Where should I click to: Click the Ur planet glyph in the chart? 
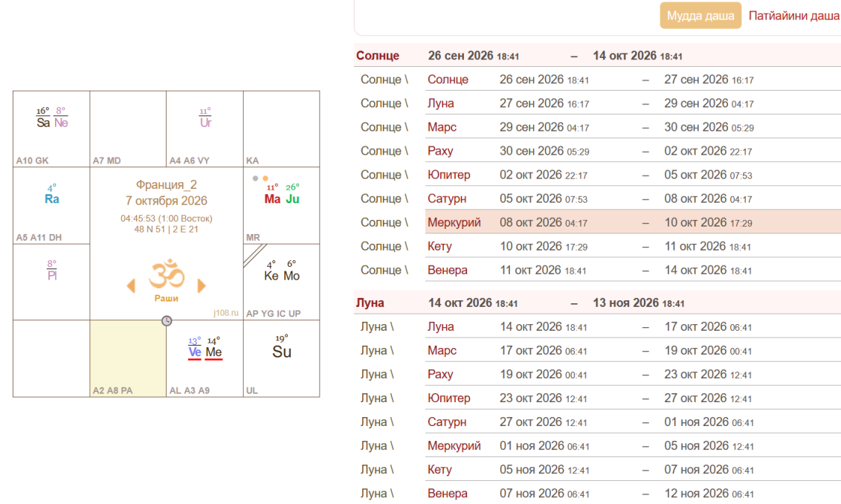205,123
